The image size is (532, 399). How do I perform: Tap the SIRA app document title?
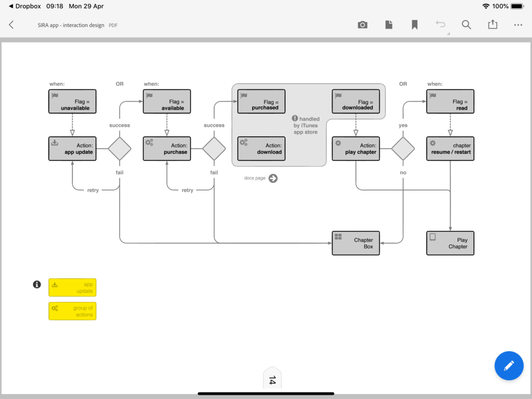coord(71,25)
